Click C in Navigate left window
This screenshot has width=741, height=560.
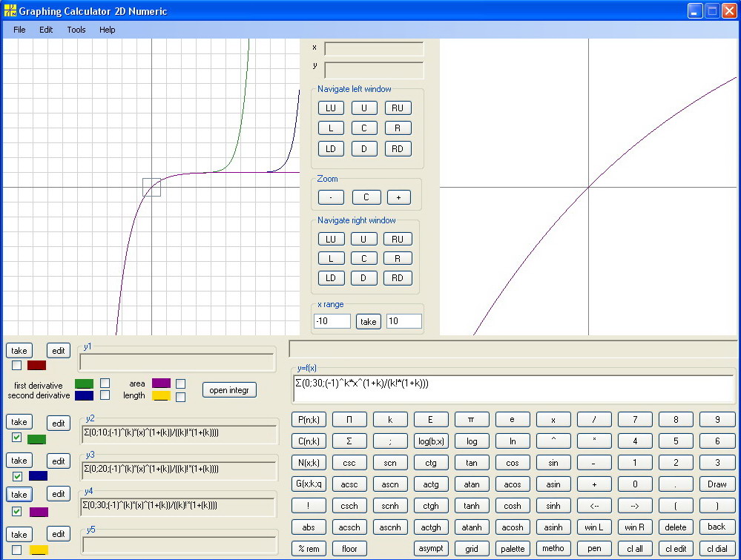click(x=364, y=128)
